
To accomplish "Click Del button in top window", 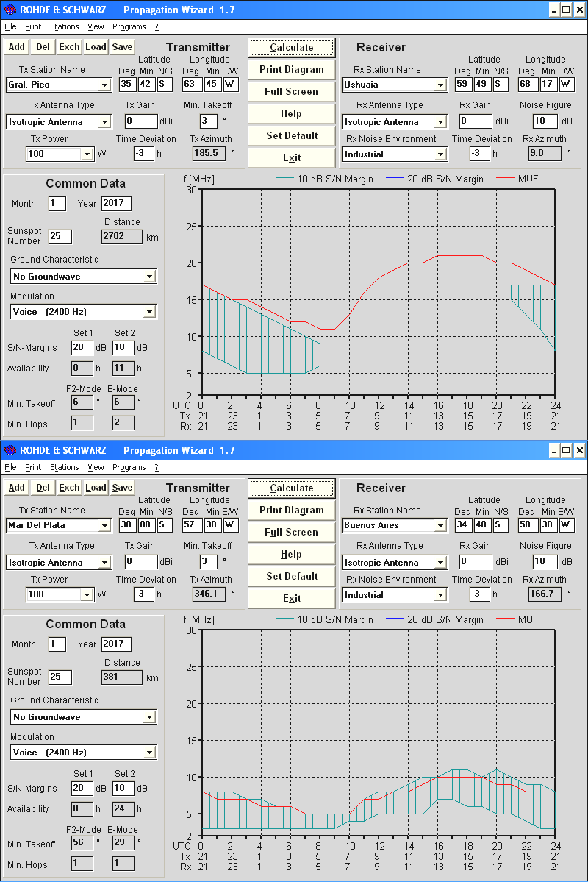I will (x=43, y=46).
